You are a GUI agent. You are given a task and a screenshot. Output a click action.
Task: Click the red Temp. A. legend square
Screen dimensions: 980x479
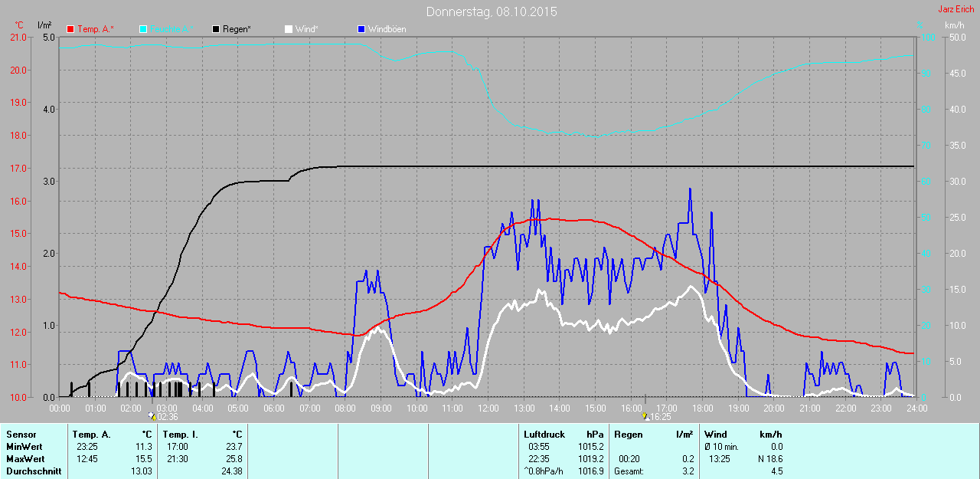(x=71, y=29)
